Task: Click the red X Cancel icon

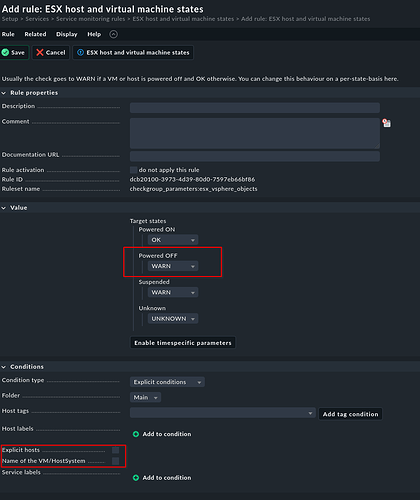Action: pyautogui.click(x=40, y=52)
